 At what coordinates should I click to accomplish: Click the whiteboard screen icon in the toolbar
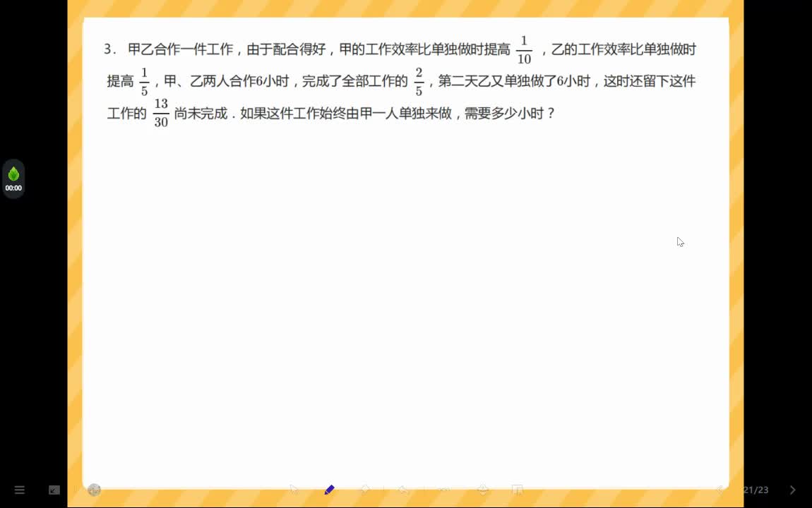coord(518,490)
